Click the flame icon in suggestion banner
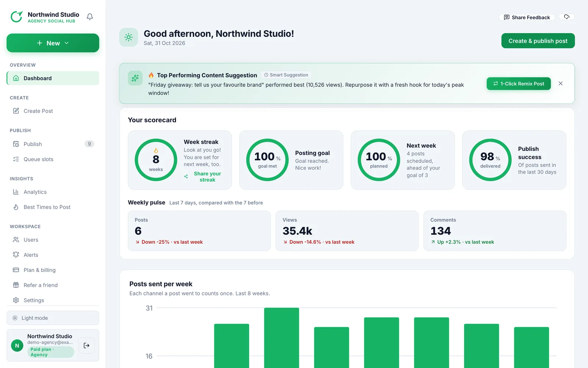 pos(151,75)
